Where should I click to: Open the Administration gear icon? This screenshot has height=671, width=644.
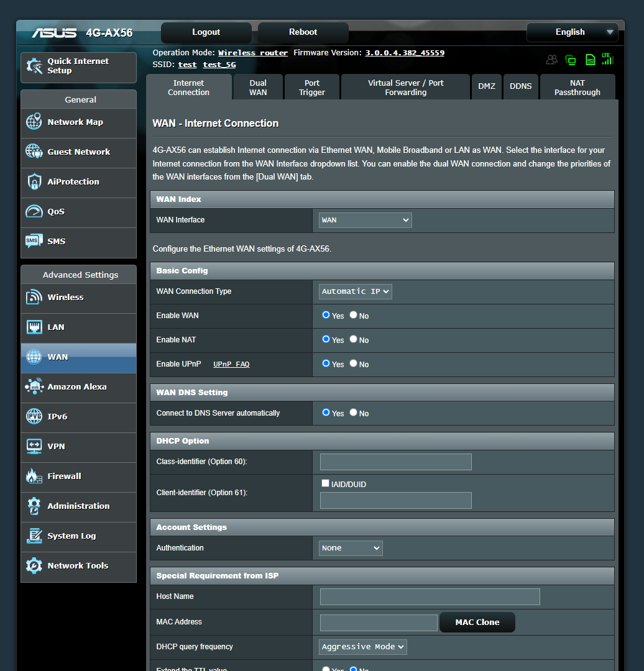[x=34, y=506]
